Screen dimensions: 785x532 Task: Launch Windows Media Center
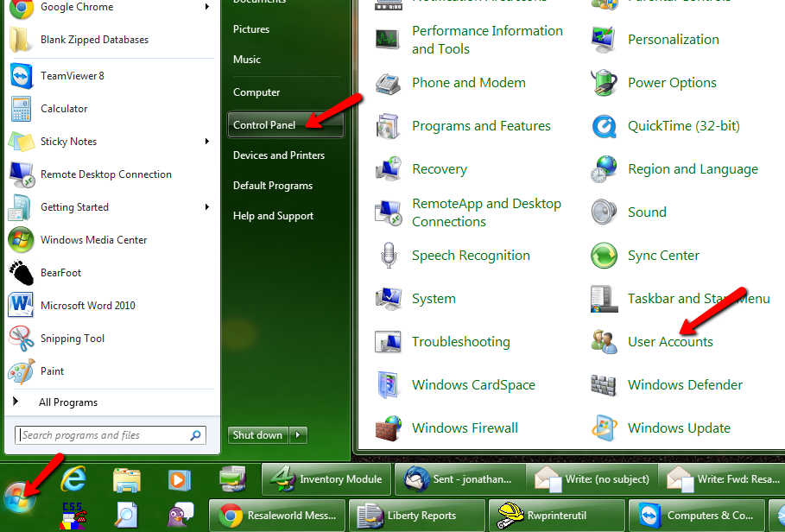[x=112, y=240]
